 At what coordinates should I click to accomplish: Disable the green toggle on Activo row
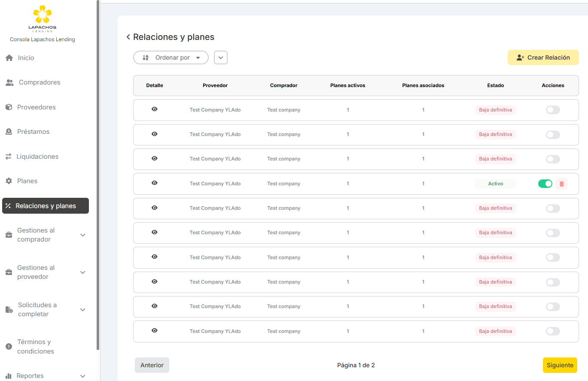point(545,184)
